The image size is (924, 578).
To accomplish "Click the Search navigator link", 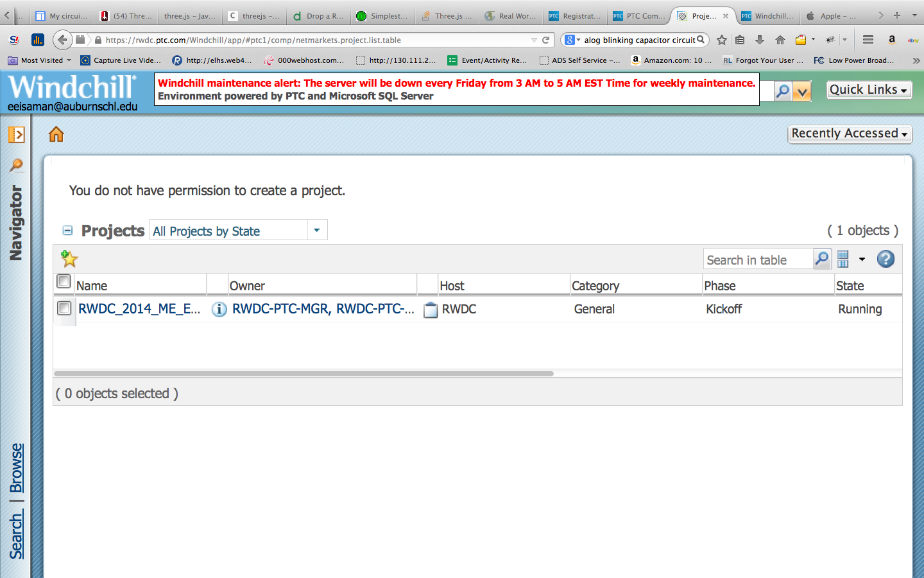I will tap(17, 534).
